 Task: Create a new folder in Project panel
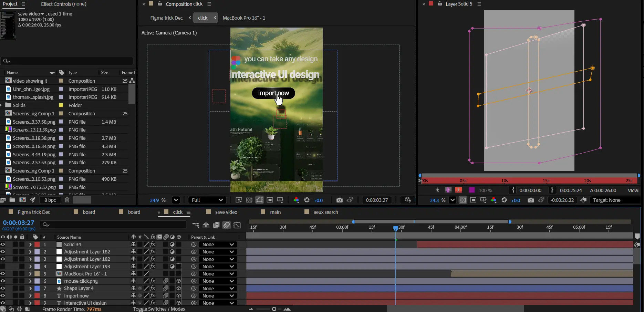click(x=12, y=200)
